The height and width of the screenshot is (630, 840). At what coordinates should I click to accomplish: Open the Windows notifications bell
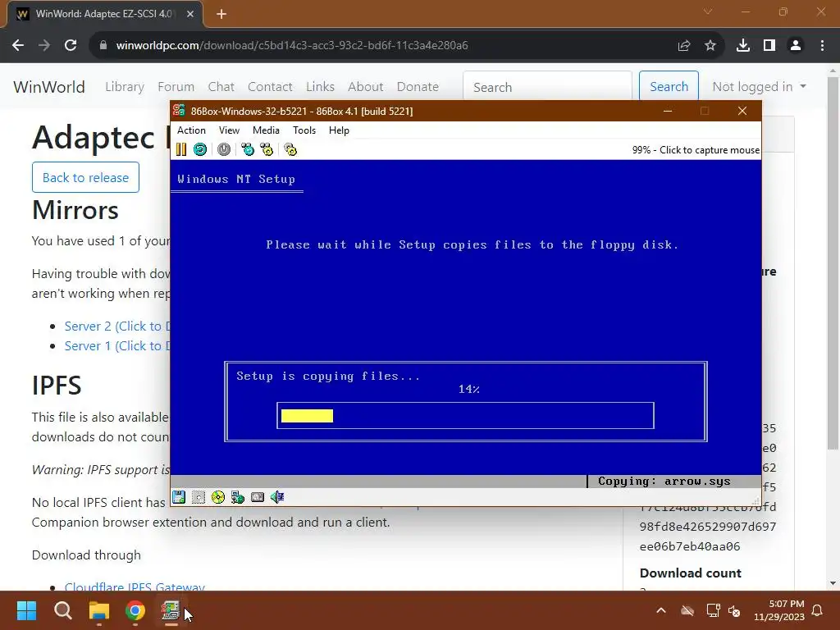pos(818,610)
